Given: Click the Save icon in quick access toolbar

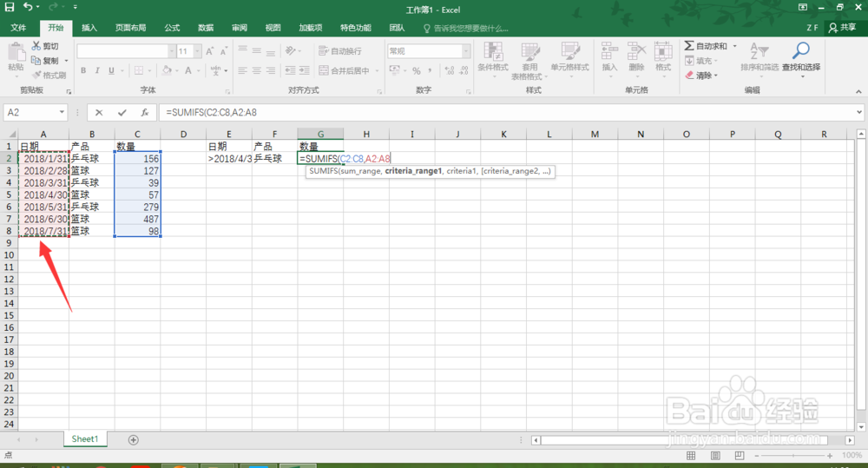Looking at the screenshot, I should pos(10,7).
